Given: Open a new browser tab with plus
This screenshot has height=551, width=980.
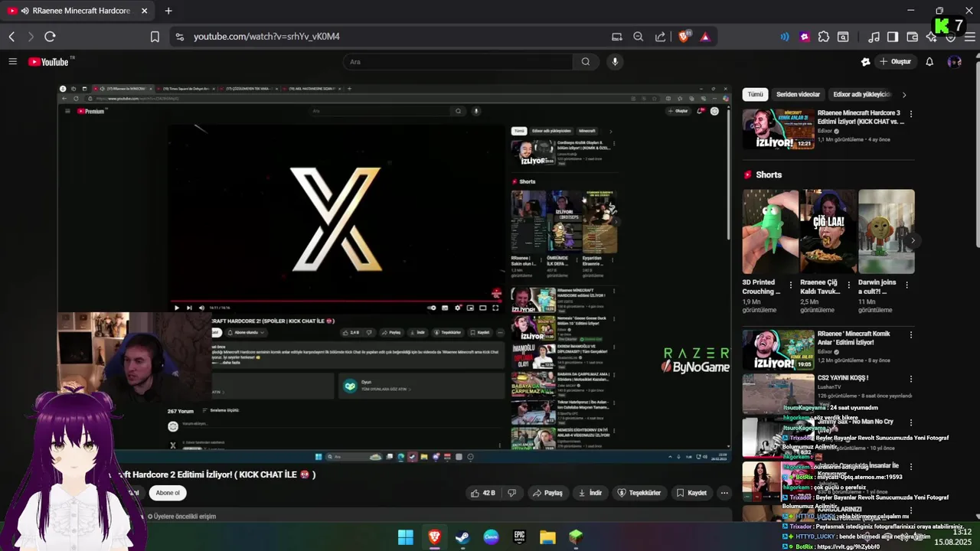Looking at the screenshot, I should (168, 11).
